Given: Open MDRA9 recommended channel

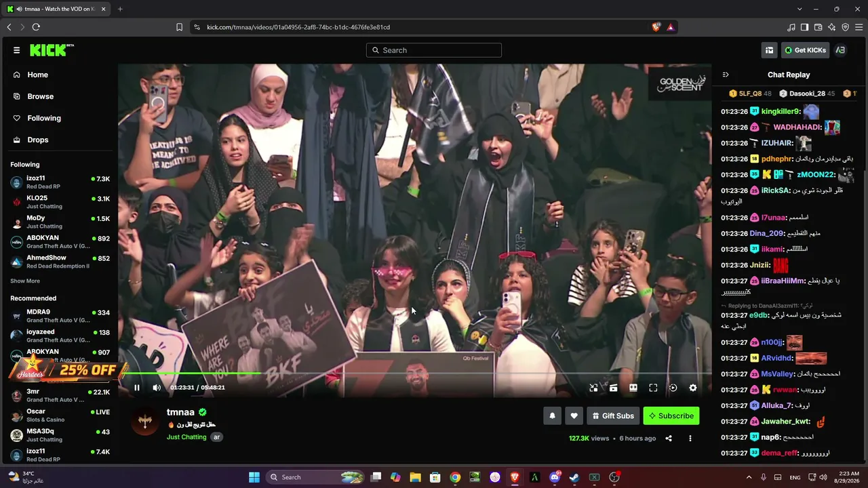Looking at the screenshot, I should 60,316.
